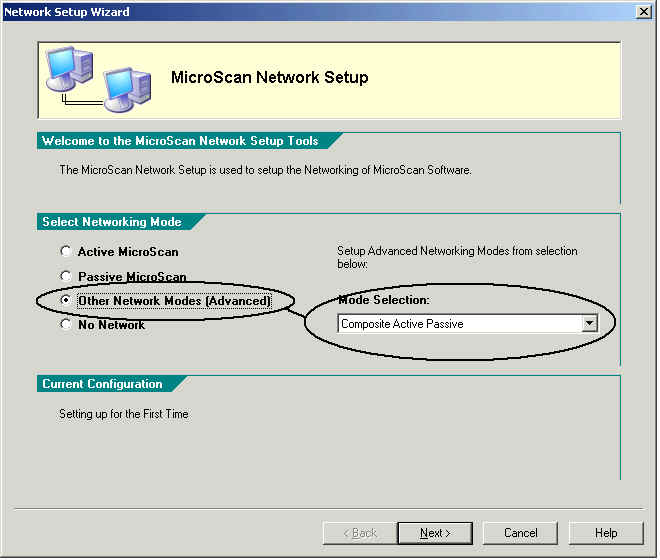Click the Network Setup Wizard title bar text
The width and height of the screenshot is (660, 560).
coord(67,12)
